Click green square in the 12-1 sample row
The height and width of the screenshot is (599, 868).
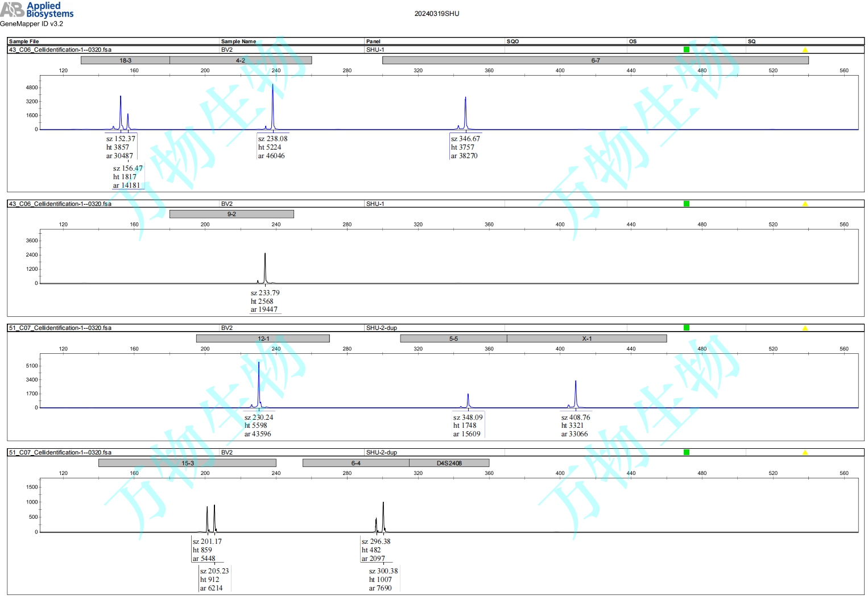click(686, 328)
